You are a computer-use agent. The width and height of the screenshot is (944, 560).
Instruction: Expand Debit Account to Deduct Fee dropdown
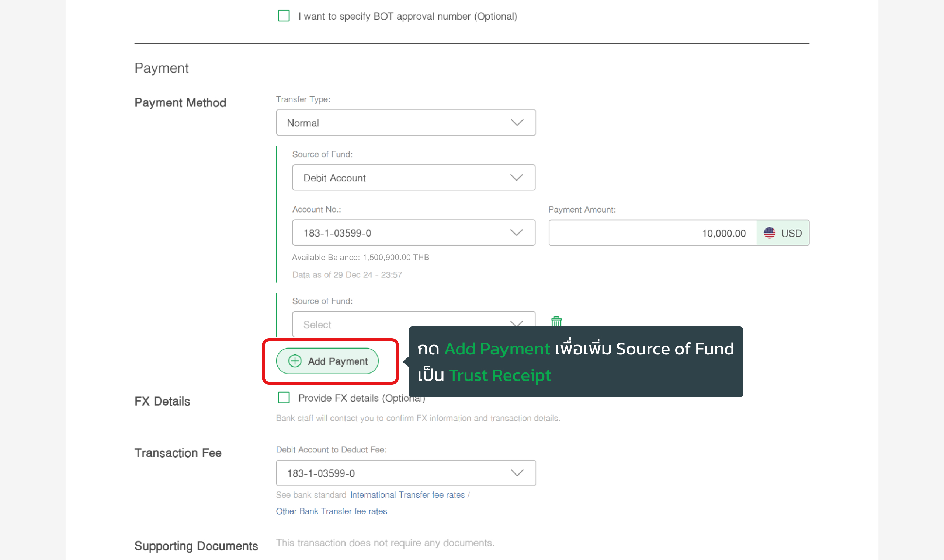[406, 473]
